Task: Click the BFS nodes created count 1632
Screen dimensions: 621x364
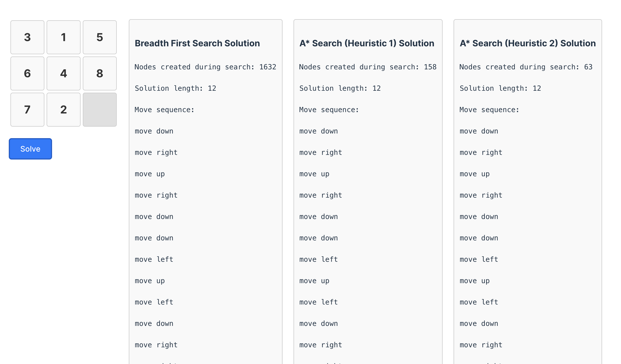Action: (x=267, y=67)
